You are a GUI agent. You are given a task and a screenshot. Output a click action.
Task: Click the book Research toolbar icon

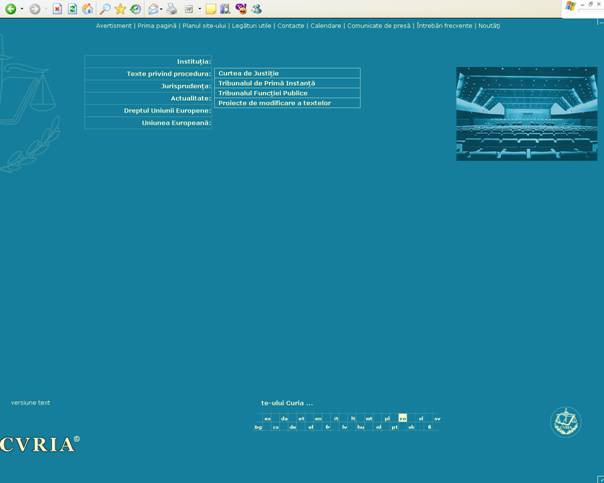tap(226, 9)
